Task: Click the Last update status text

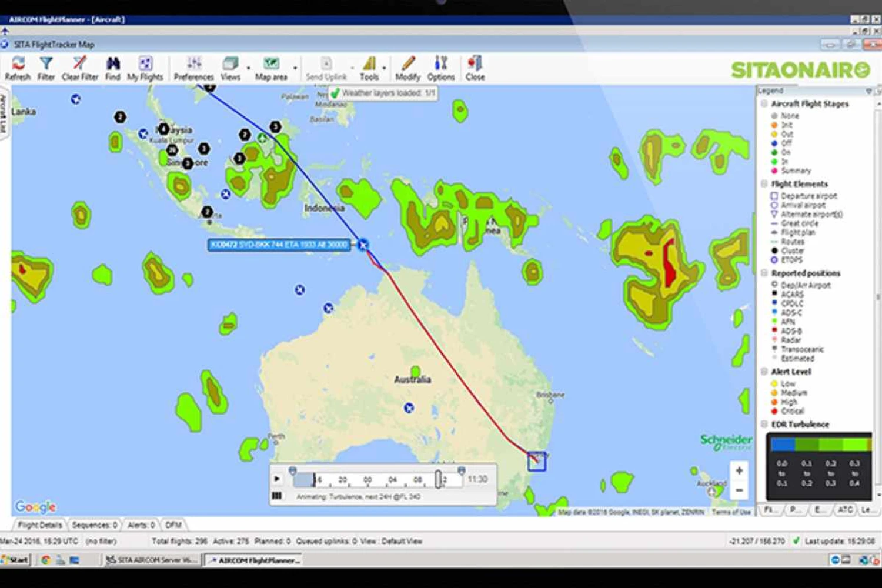Action: 840,541
